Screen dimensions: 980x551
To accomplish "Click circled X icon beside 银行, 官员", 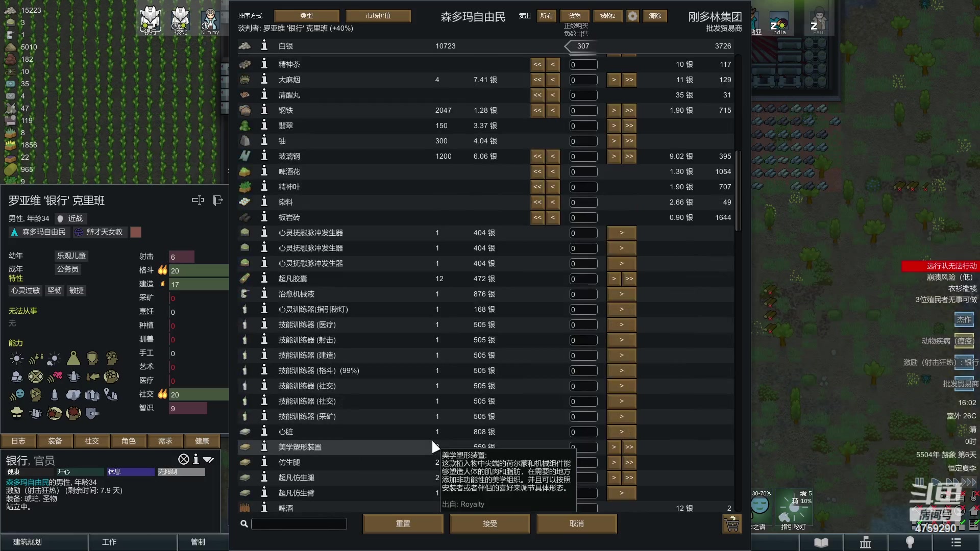I will (x=183, y=459).
